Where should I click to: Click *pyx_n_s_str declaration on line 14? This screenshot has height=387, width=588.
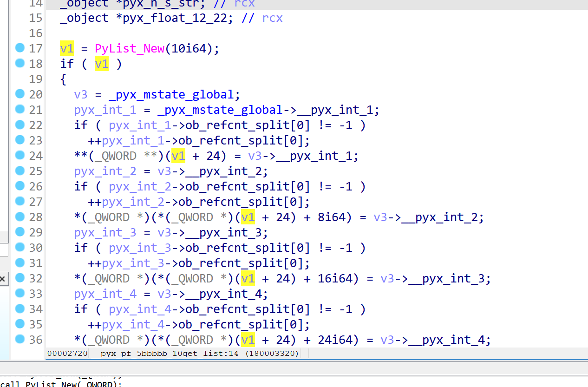point(157,4)
